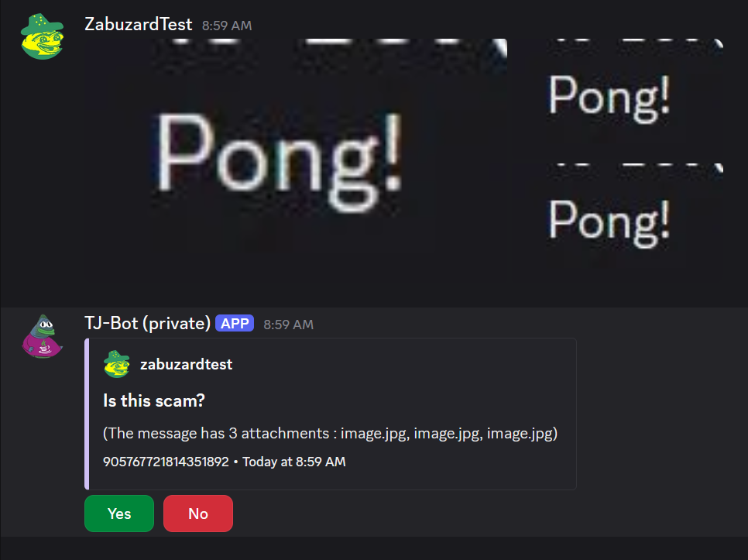Click the embed's purple left border bar
Image resolution: width=748 pixels, height=560 pixels.
(87, 414)
